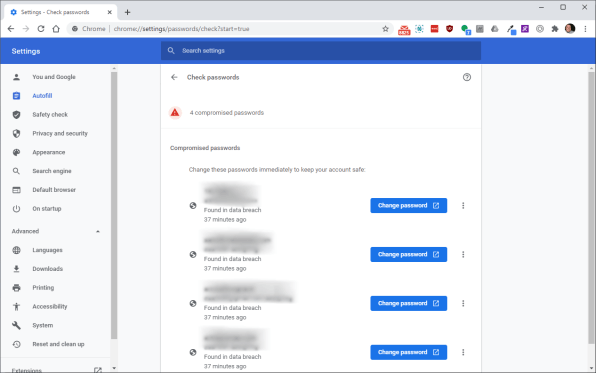Viewport: 596px width, 373px height.
Task: Click the browser forward arrow
Action: coord(26,29)
